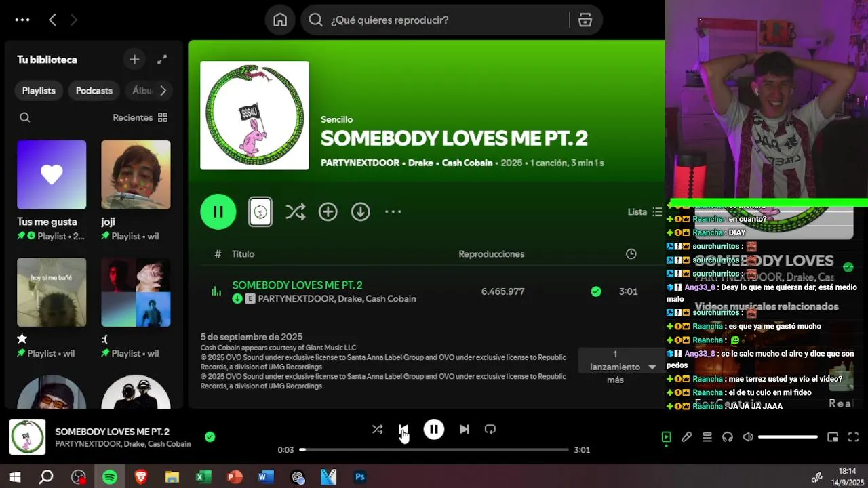Open Cash Cobain artist link in header
868x488 pixels.
point(467,163)
